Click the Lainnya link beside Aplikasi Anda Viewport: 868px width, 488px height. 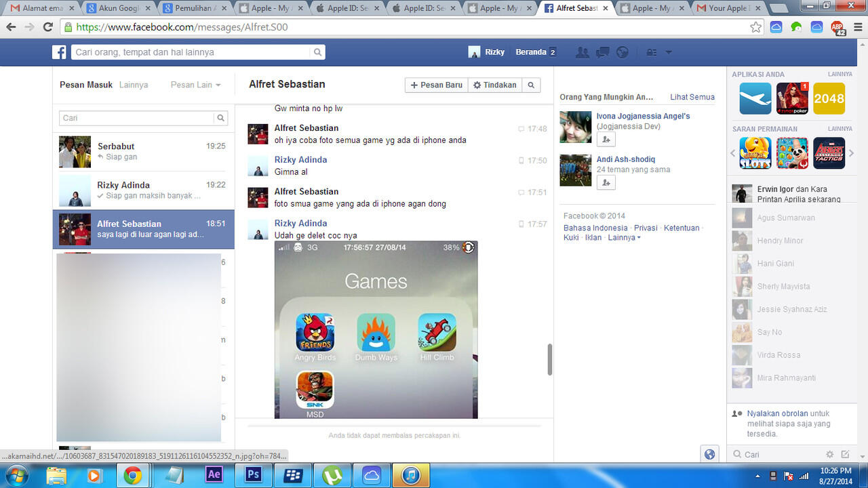coord(840,74)
